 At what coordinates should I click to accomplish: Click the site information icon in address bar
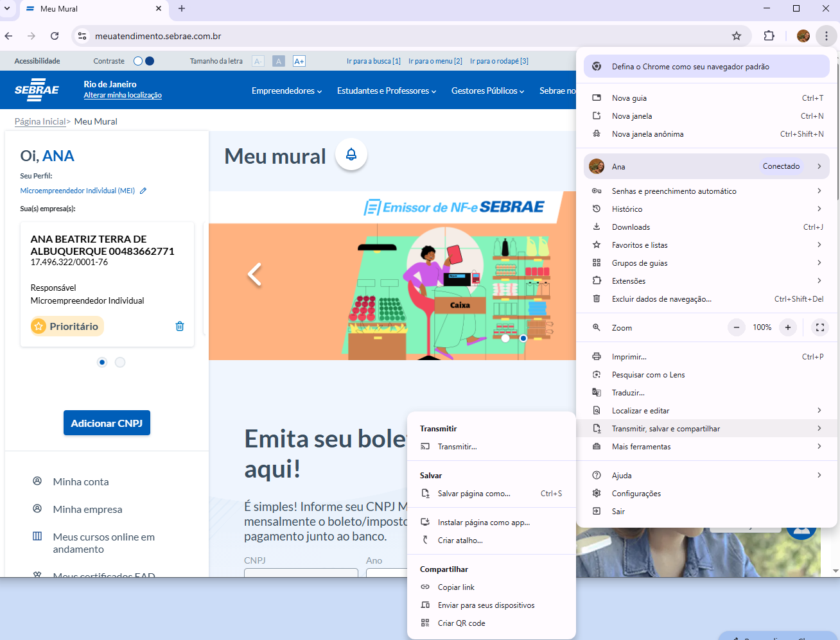click(x=82, y=36)
